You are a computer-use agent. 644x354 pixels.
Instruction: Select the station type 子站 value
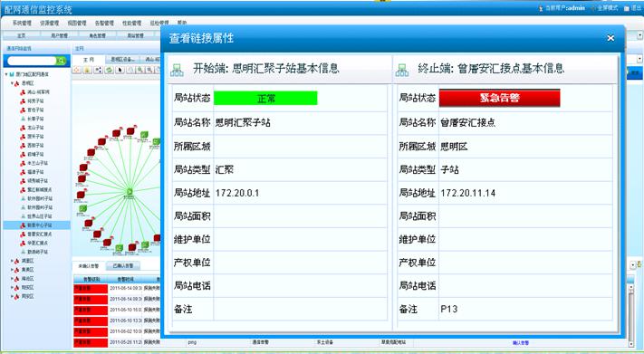(x=450, y=169)
